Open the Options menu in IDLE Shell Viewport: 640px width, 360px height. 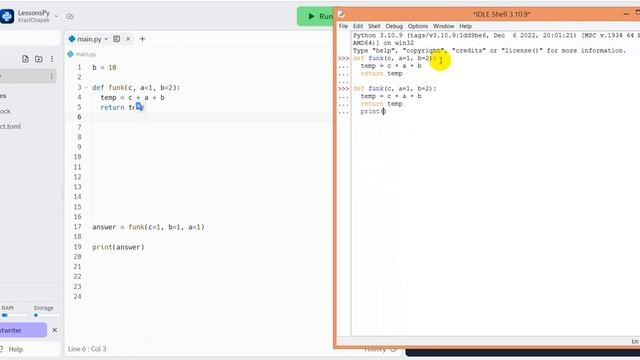[x=418, y=26]
